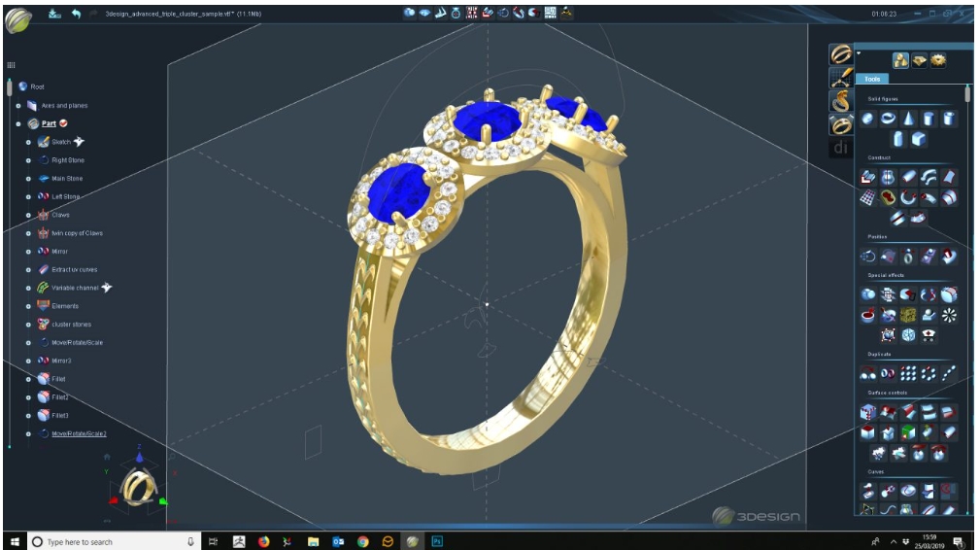Screen dimensions: 980x550
Task: Click the tree panel scrollbar handle
Action: (10, 86)
